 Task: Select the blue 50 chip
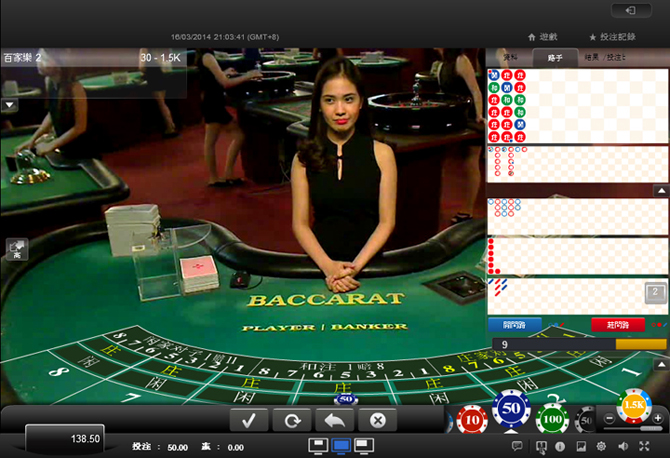click(511, 409)
